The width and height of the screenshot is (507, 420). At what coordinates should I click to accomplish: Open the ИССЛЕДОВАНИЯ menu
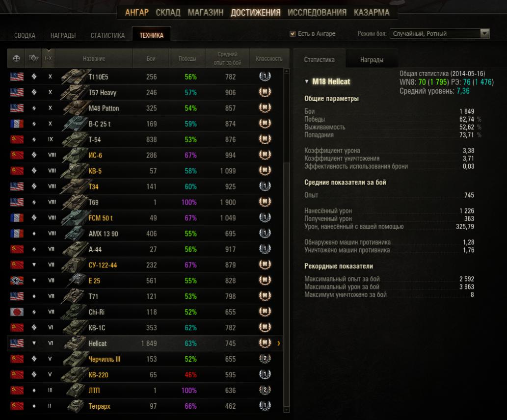click(x=317, y=13)
